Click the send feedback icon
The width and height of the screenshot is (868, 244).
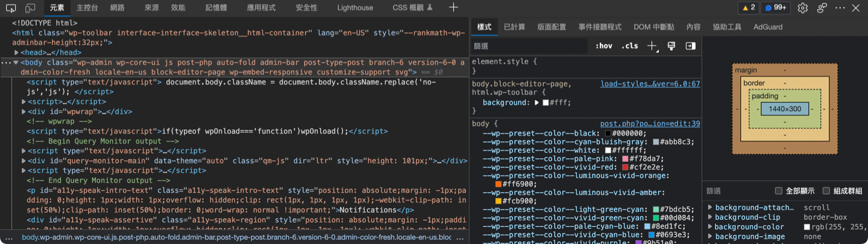tap(822, 8)
